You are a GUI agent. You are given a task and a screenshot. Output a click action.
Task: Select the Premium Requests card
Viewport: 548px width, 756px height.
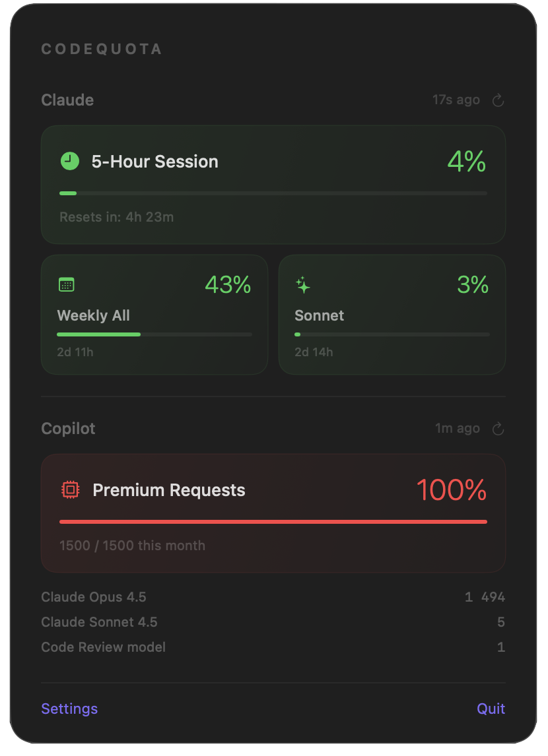click(273, 513)
